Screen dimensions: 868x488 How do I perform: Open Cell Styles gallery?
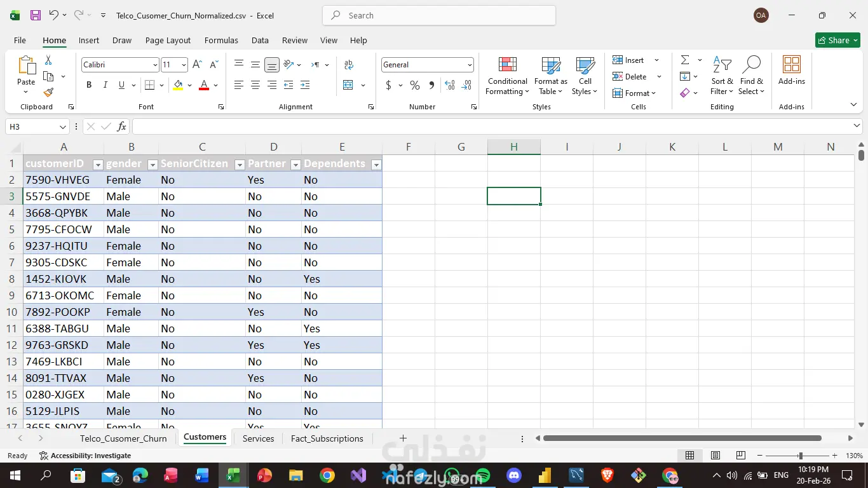point(585,76)
